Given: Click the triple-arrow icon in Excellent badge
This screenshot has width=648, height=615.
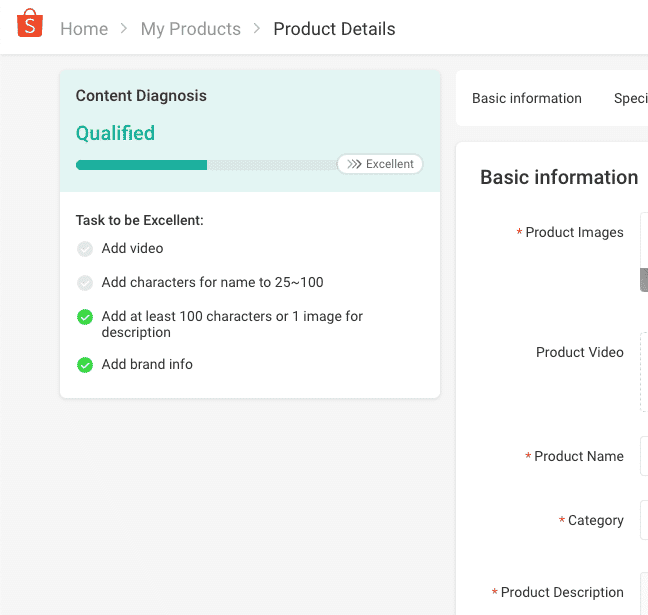Looking at the screenshot, I should (x=354, y=164).
